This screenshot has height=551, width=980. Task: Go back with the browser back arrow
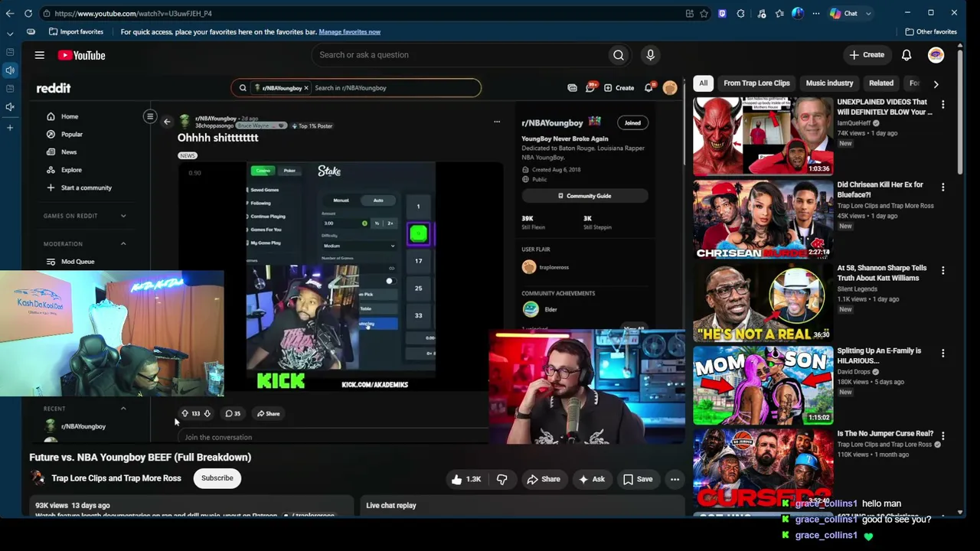[10, 13]
